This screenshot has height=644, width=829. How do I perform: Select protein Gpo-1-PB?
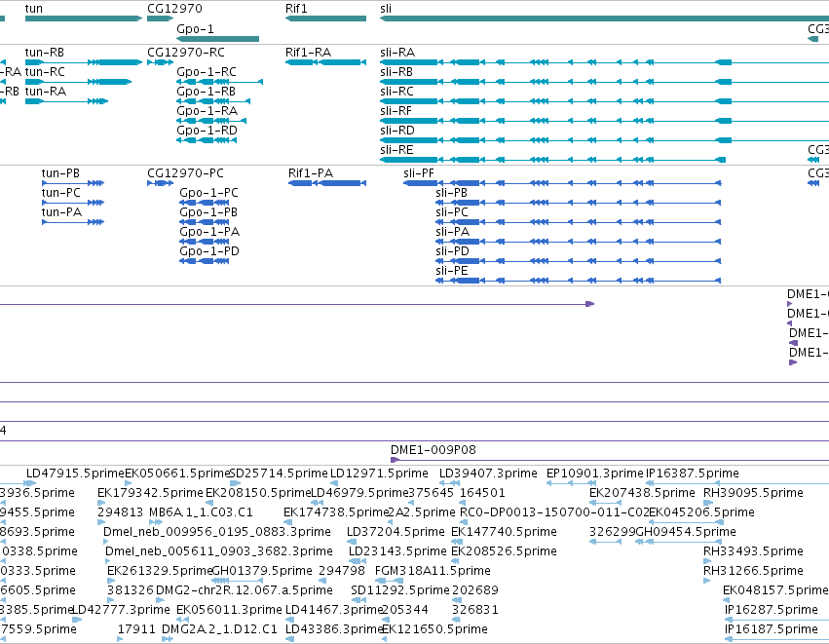coord(204,222)
